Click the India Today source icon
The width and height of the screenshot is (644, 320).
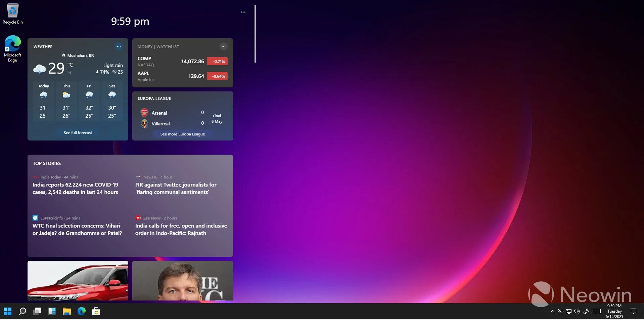tap(35, 177)
